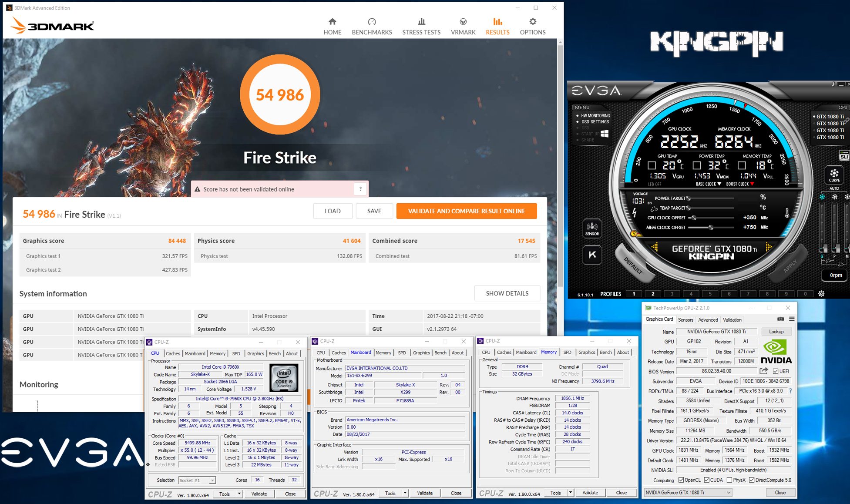Click the link icon next to TEMP TARGET

654,208
